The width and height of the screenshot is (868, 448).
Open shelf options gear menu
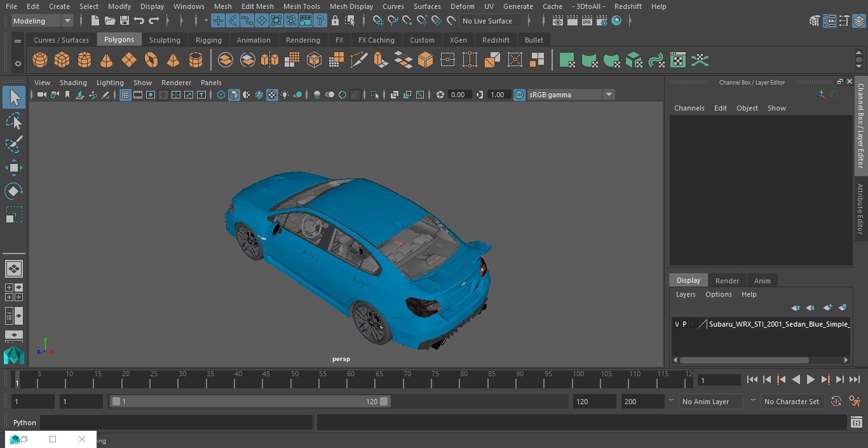pyautogui.click(x=18, y=64)
